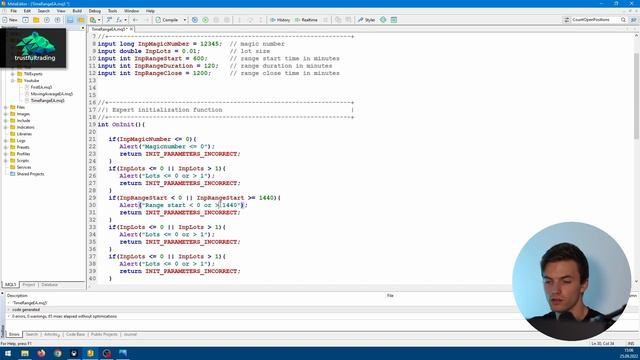
Task: Expand the Scripts folder
Action: coord(6,161)
